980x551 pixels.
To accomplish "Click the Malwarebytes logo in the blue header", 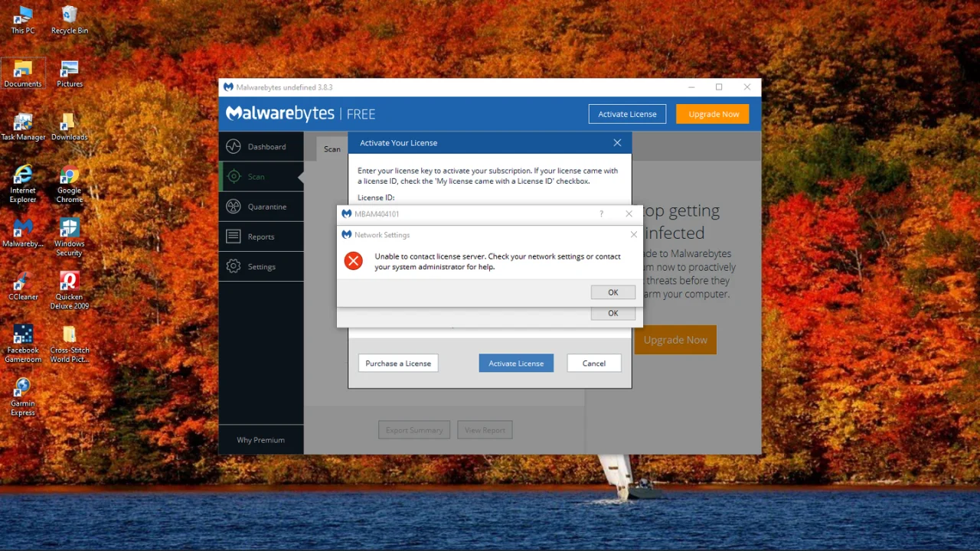I will click(279, 114).
